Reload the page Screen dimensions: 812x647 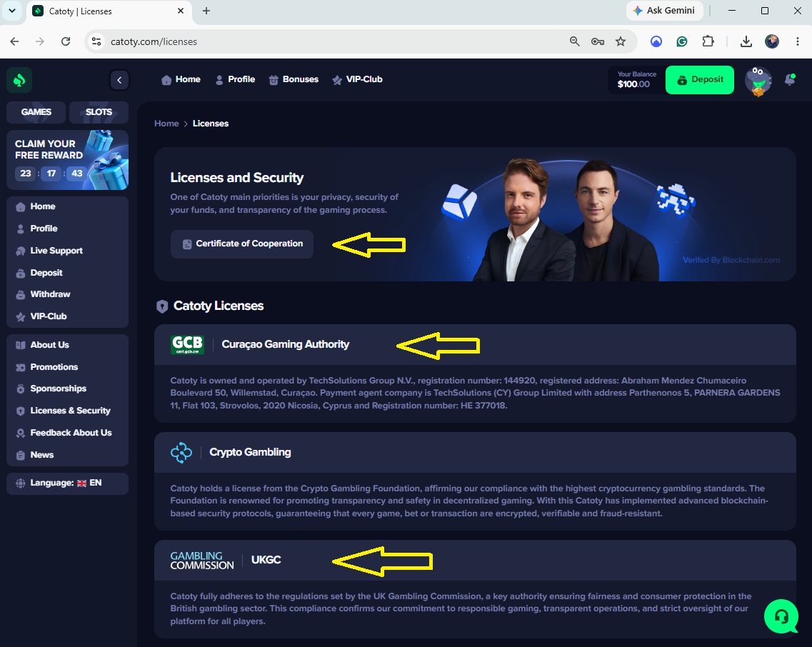pyautogui.click(x=66, y=41)
